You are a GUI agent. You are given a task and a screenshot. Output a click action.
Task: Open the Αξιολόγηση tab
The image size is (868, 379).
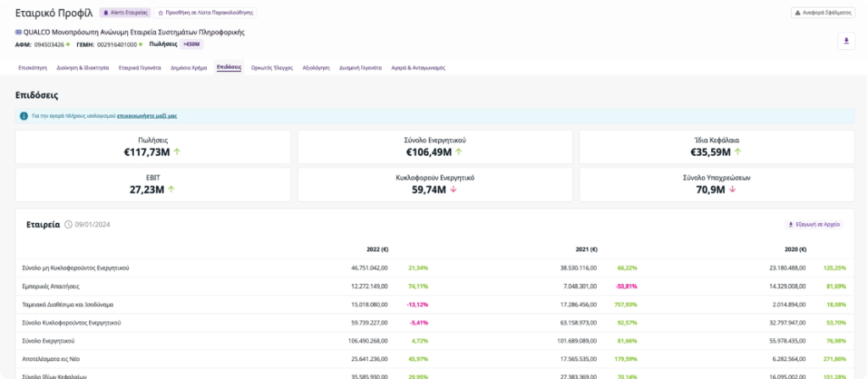click(316, 67)
